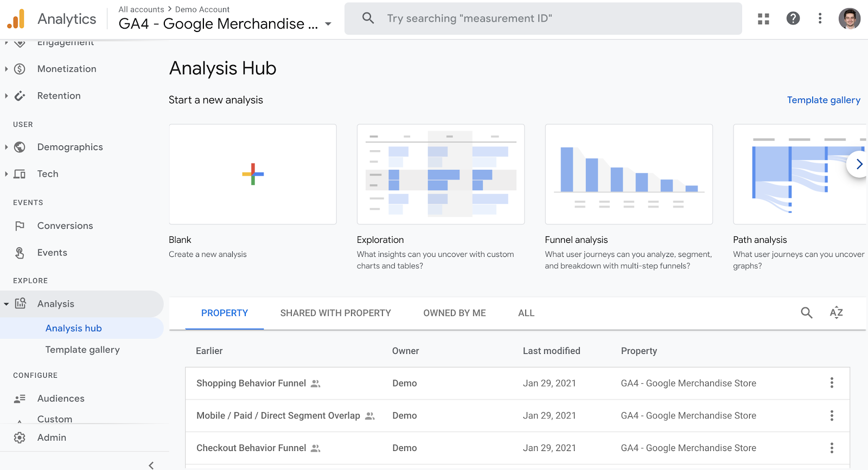Open the Help question mark icon
Screen dimensions: 868x470
(793, 18)
